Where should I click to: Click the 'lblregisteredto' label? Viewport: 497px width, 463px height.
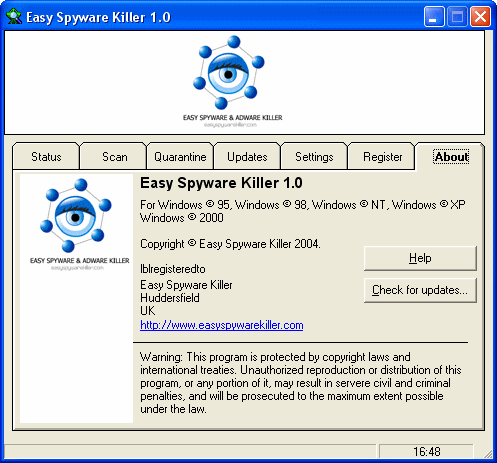(173, 269)
